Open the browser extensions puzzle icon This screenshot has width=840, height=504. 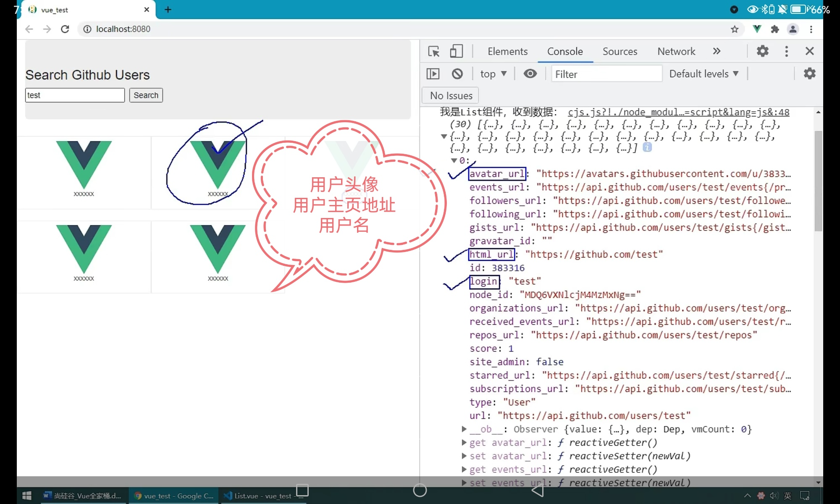(x=775, y=29)
